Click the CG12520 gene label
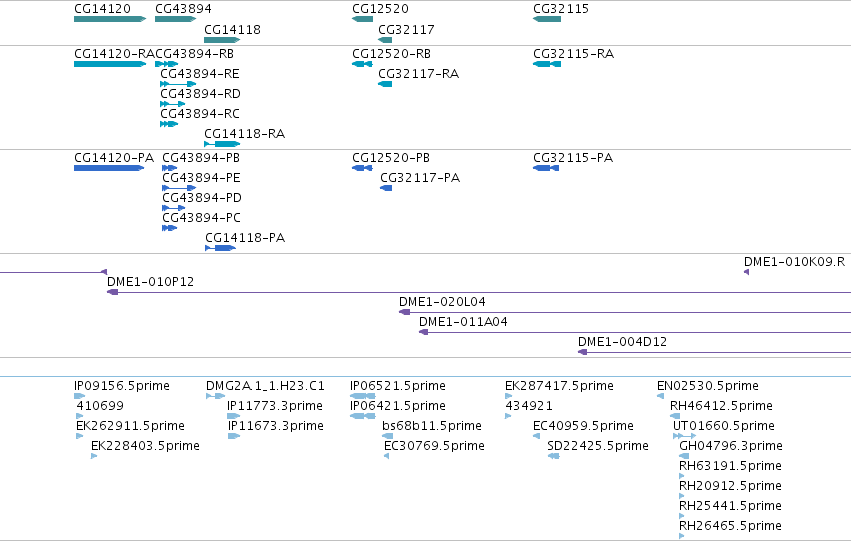Viewport: 851px width, 541px height. pyautogui.click(x=380, y=9)
